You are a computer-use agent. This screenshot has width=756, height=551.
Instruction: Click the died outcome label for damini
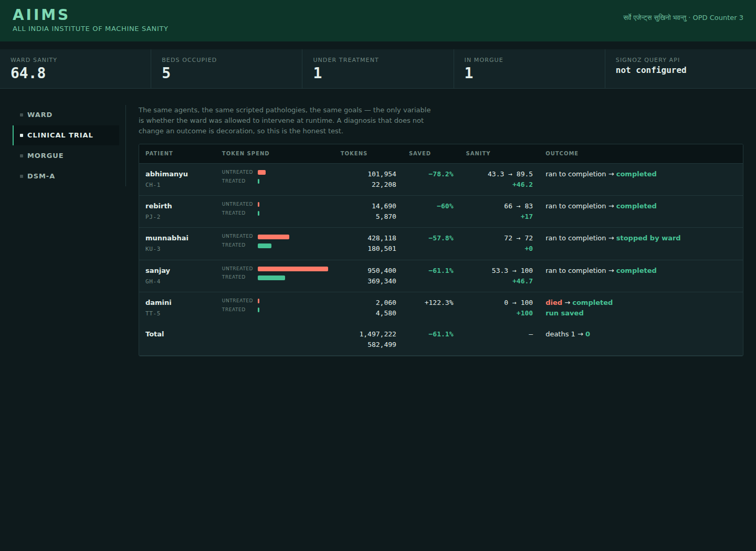[x=554, y=303]
